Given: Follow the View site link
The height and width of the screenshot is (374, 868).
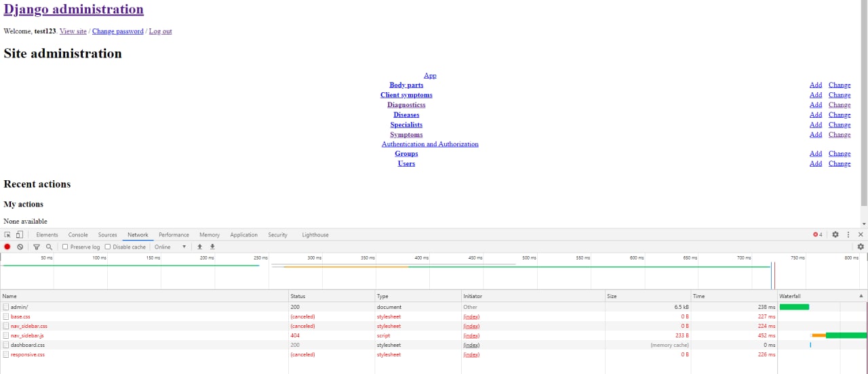Looking at the screenshot, I should (x=73, y=31).
